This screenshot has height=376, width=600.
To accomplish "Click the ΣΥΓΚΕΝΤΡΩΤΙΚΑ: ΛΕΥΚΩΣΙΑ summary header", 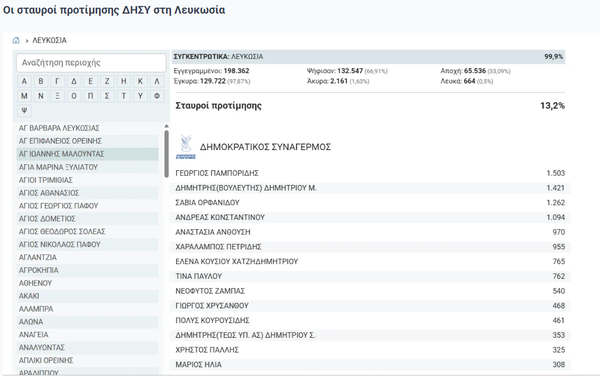I will pos(368,57).
